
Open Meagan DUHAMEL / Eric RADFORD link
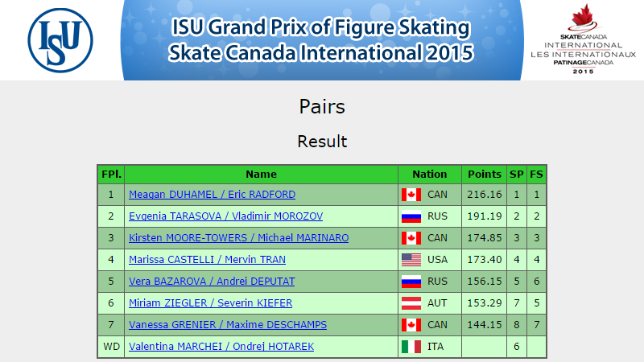click(x=212, y=195)
